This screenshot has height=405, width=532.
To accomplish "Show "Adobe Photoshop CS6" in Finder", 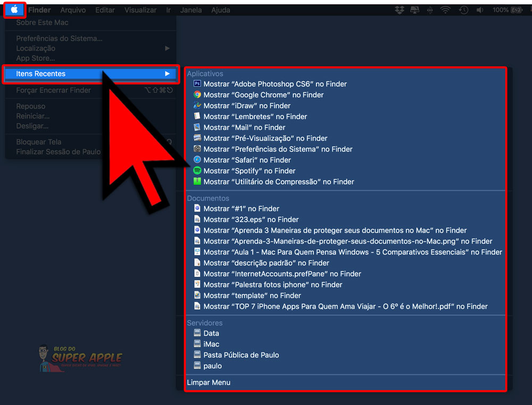I will tap(275, 84).
